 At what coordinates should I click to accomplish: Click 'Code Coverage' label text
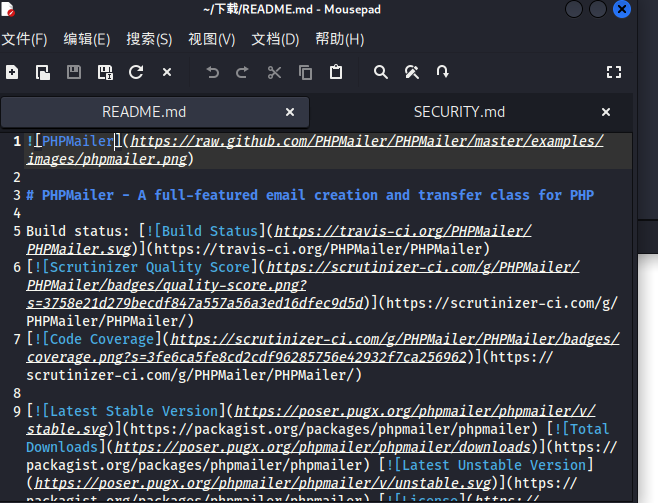point(102,339)
